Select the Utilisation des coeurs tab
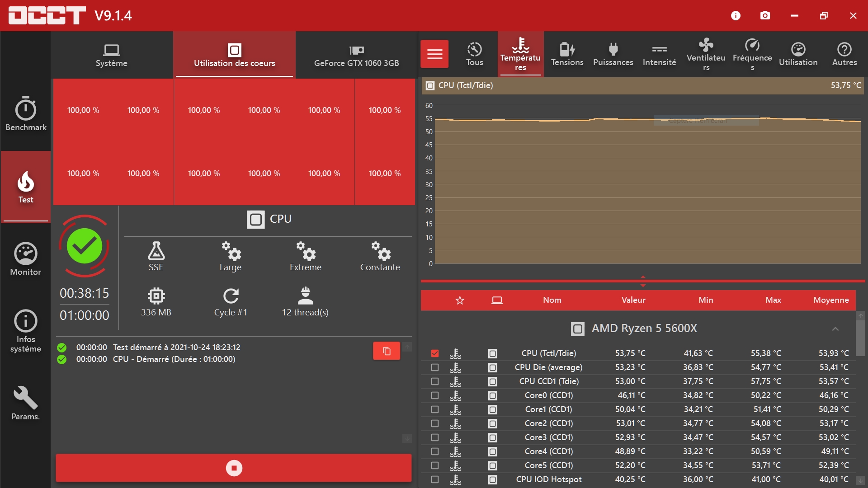The width and height of the screenshot is (868, 488). (x=234, y=55)
